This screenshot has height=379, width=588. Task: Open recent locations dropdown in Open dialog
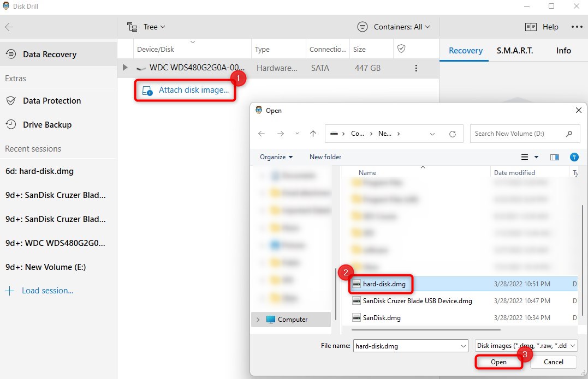[297, 134]
